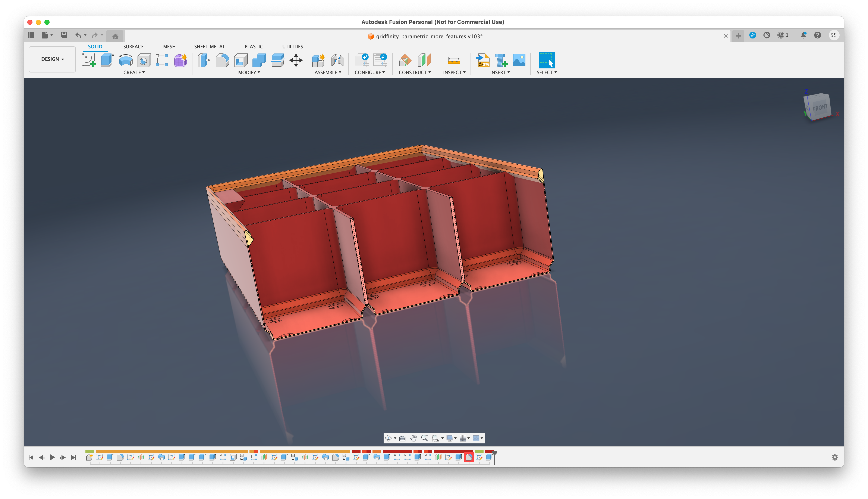Click the Insert Canvas image icon
The width and height of the screenshot is (868, 499).
coord(519,60)
